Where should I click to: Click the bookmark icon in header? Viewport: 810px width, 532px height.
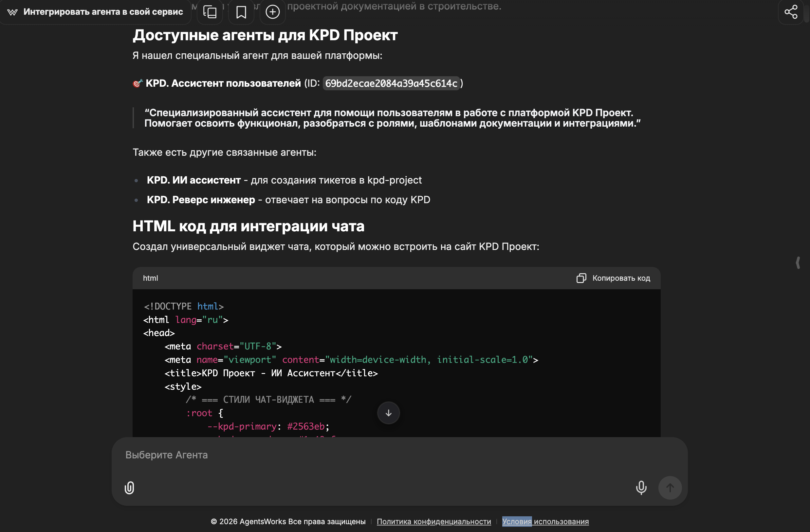(241, 12)
